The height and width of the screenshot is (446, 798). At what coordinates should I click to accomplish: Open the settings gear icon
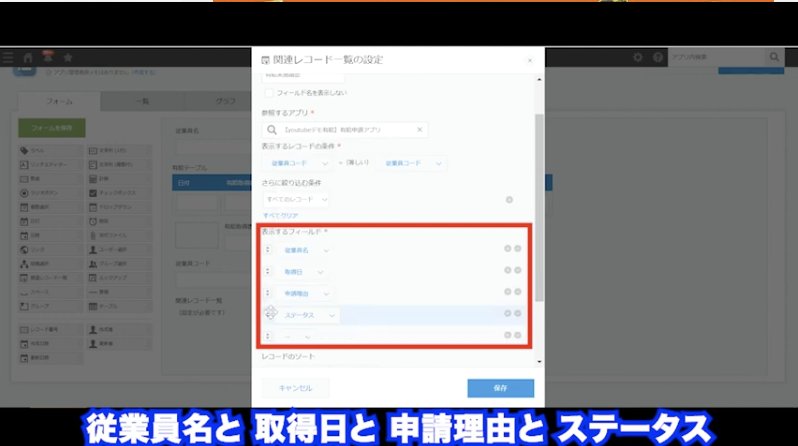pyautogui.click(x=638, y=58)
